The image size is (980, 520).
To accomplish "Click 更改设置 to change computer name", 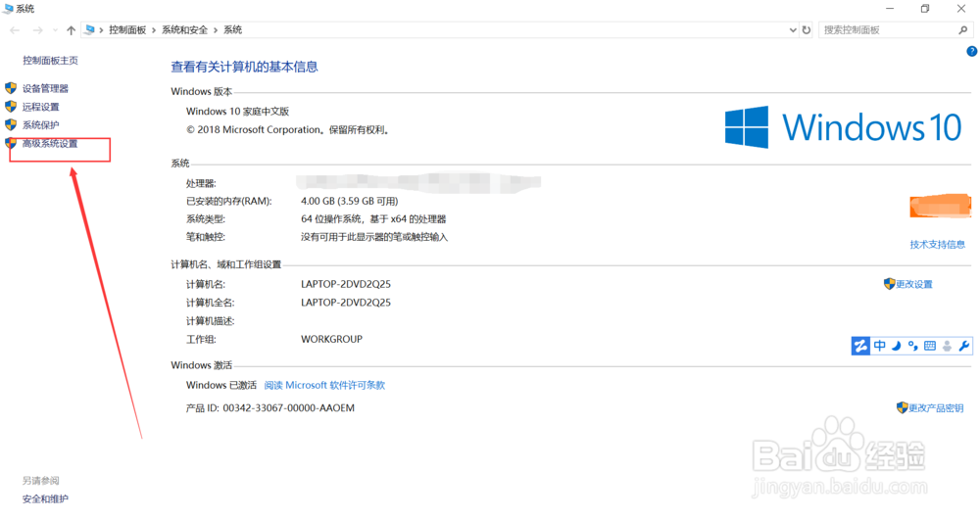I will click(x=913, y=284).
